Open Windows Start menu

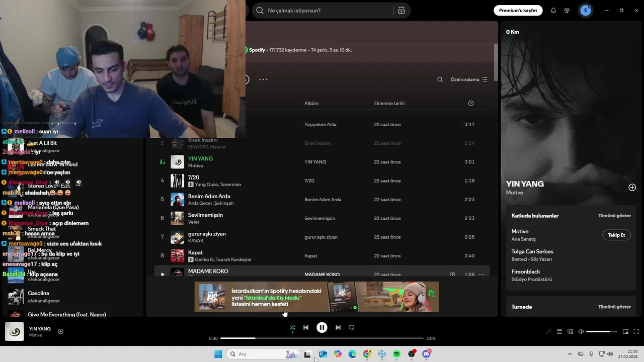click(218, 354)
